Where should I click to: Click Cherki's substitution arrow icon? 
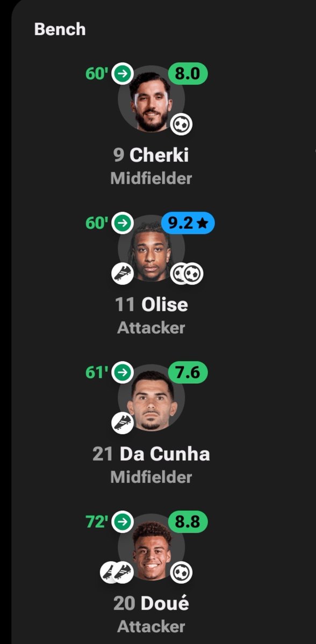[x=123, y=74]
